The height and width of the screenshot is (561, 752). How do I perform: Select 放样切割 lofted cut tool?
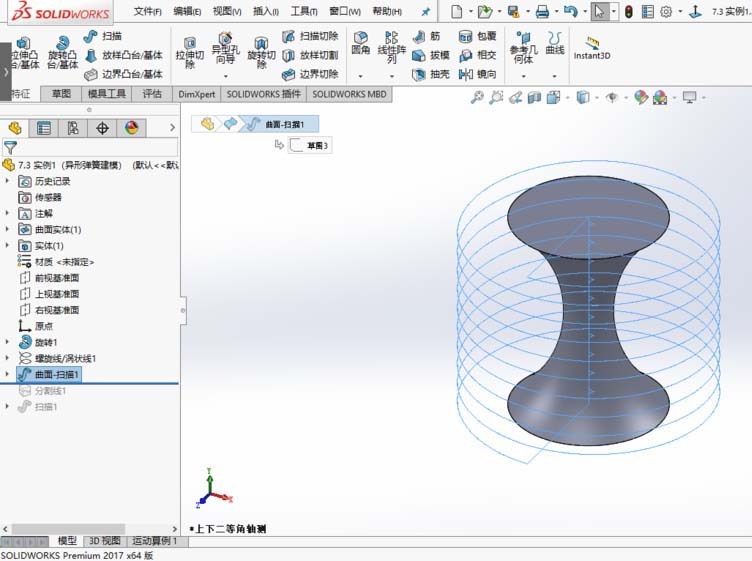tap(310, 55)
